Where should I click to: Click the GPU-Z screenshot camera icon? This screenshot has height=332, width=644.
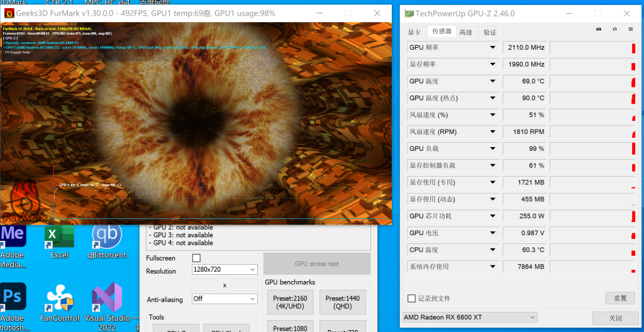tap(599, 29)
